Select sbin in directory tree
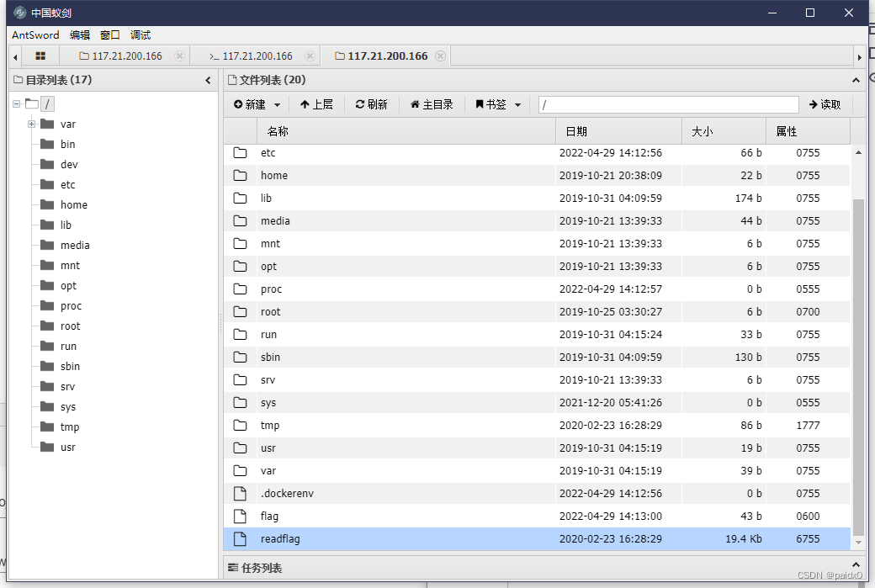Viewport: 875px width, 588px height. pyautogui.click(x=71, y=366)
